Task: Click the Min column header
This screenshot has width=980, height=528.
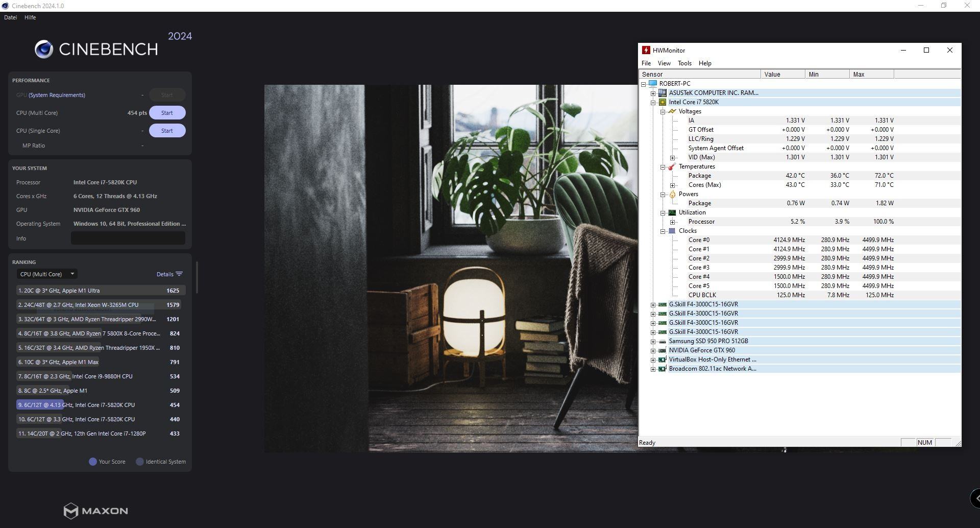Action: pyautogui.click(x=827, y=75)
